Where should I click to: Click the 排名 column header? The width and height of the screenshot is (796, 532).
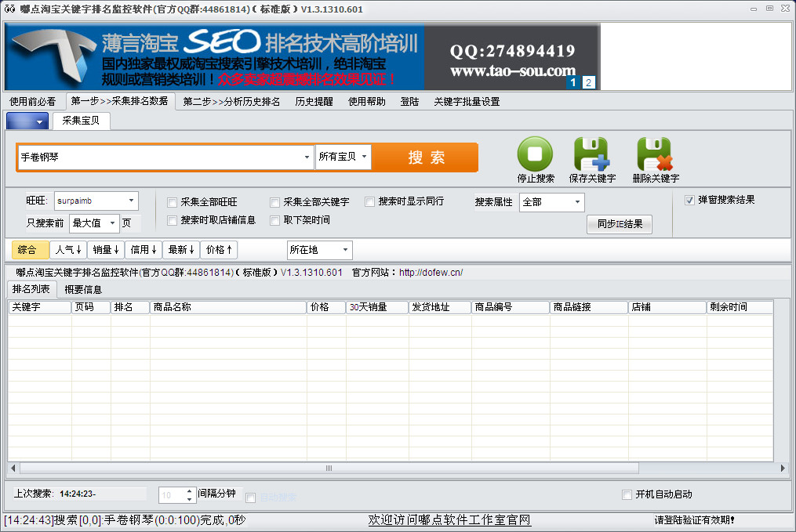(x=130, y=307)
